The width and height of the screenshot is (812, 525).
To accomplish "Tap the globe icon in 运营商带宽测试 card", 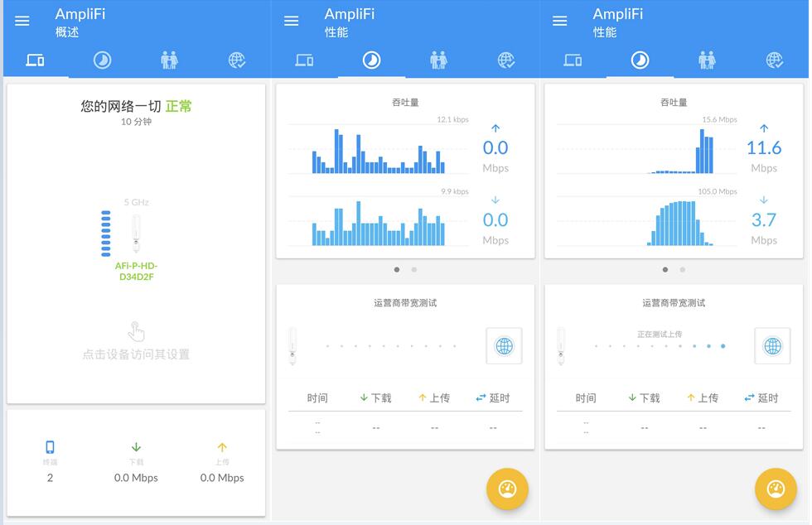I will click(505, 345).
